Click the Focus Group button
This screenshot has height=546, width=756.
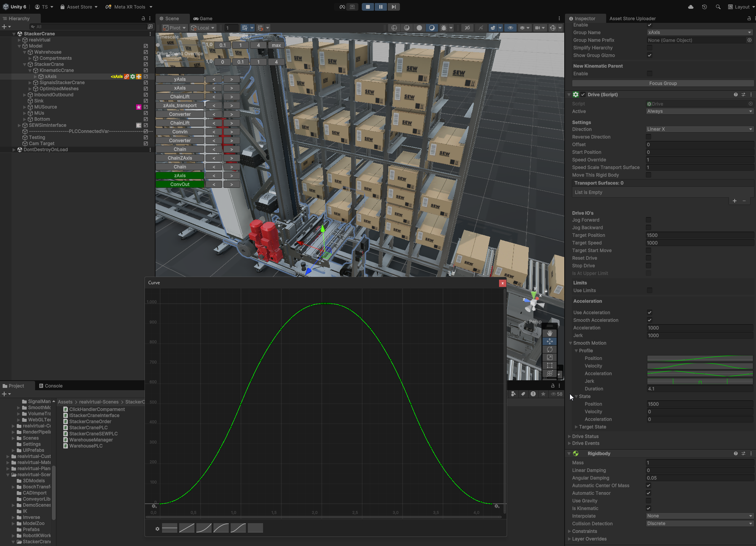[663, 83]
